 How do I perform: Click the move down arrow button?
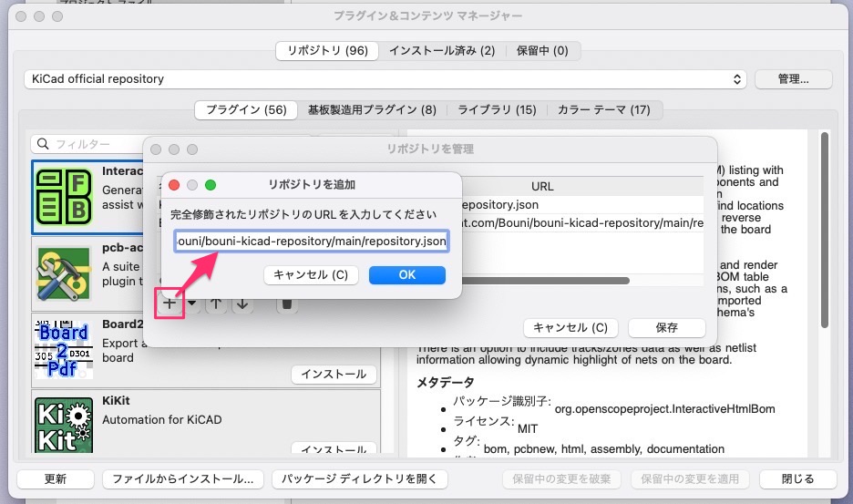[x=242, y=304]
